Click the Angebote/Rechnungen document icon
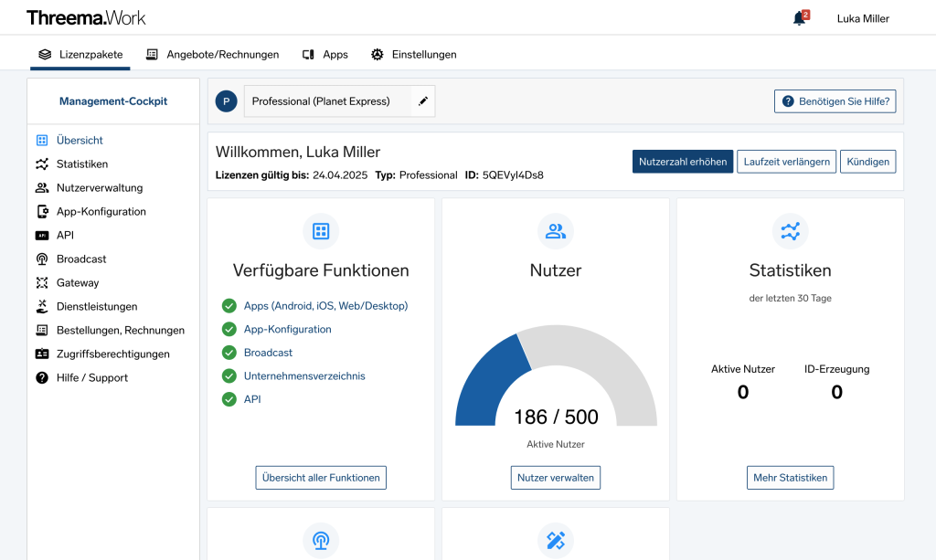 pyautogui.click(x=153, y=54)
